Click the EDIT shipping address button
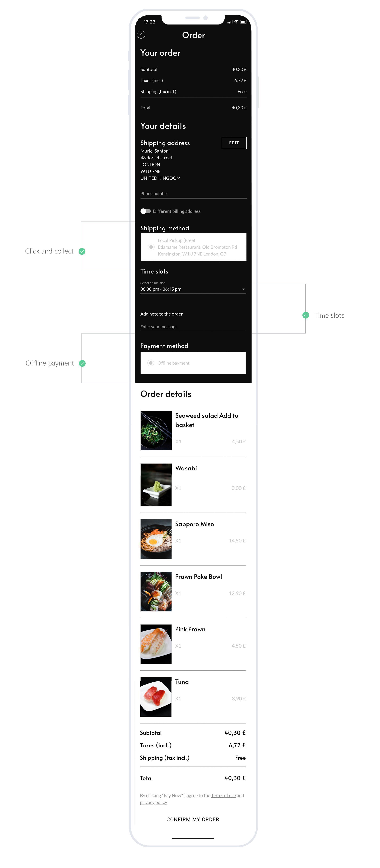The width and height of the screenshot is (380, 868). [x=234, y=143]
